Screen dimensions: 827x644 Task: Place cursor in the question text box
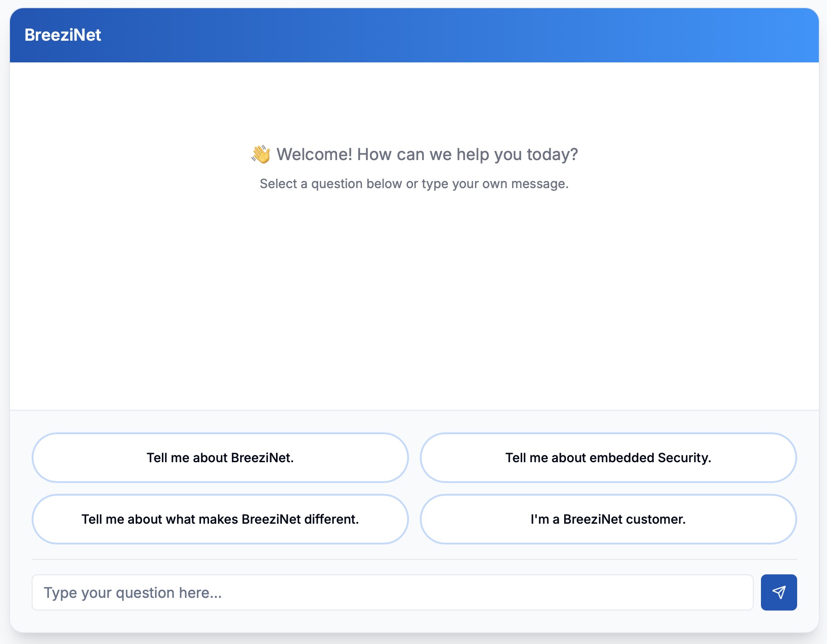coord(392,592)
